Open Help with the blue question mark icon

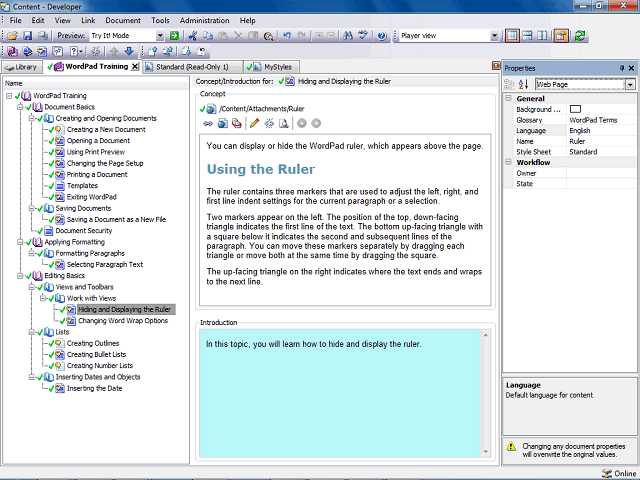pos(382,36)
